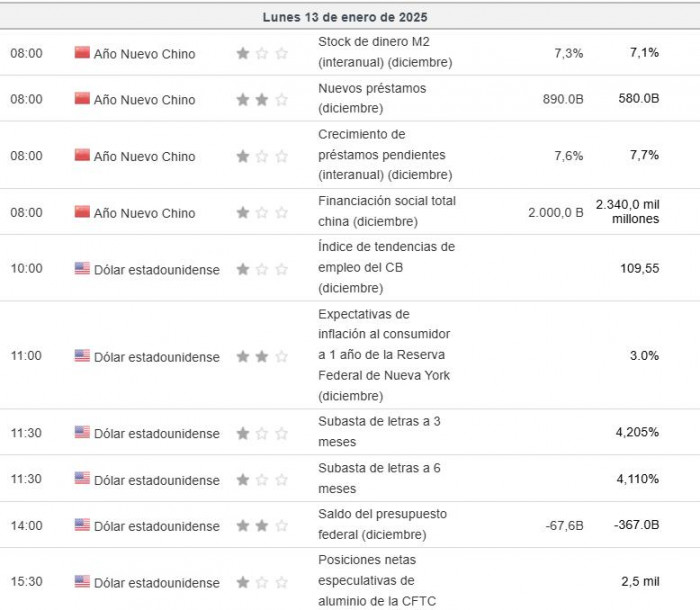Click importance stars for Financiación social total china

(x=262, y=213)
